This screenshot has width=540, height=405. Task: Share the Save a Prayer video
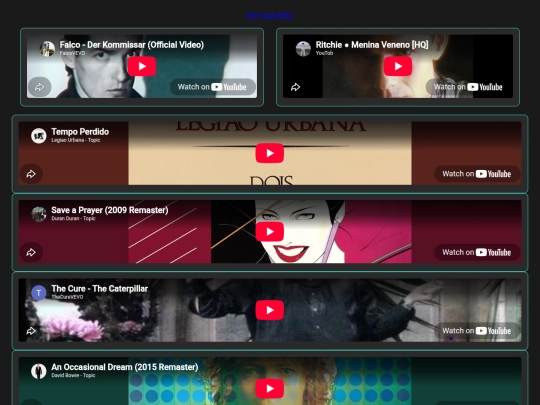pos(31,252)
